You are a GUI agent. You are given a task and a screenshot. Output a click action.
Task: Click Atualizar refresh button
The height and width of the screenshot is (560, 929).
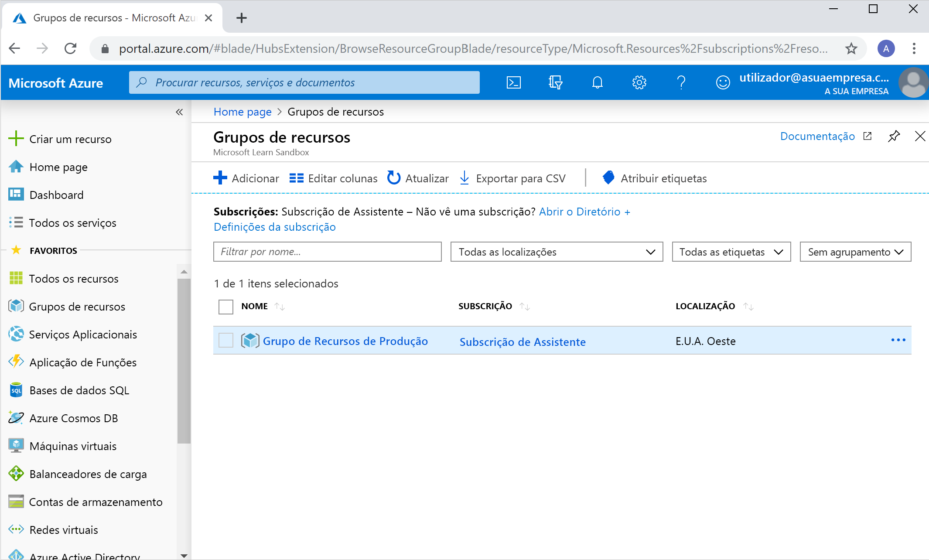(x=418, y=178)
